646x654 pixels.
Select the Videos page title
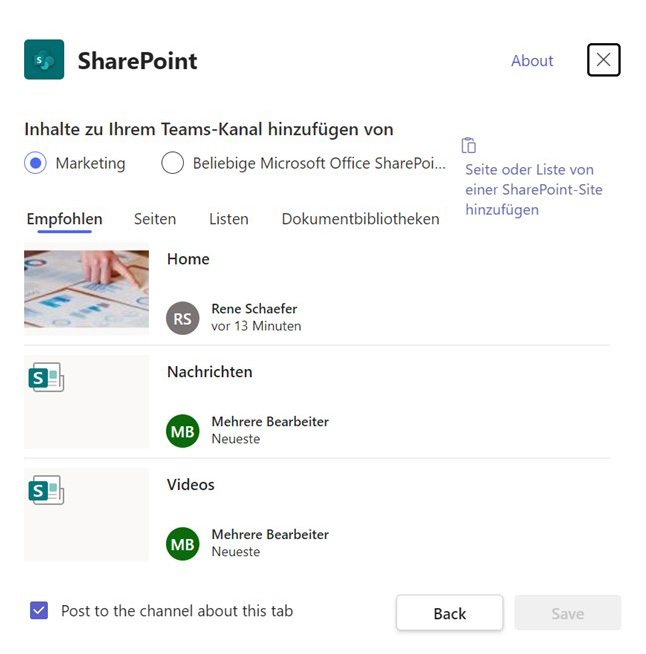point(191,485)
